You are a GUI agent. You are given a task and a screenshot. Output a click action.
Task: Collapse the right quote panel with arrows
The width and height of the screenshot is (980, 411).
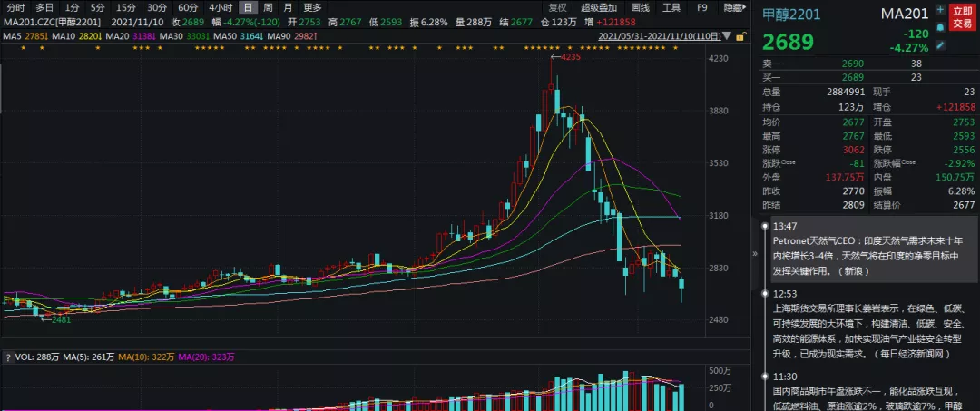coord(756,255)
